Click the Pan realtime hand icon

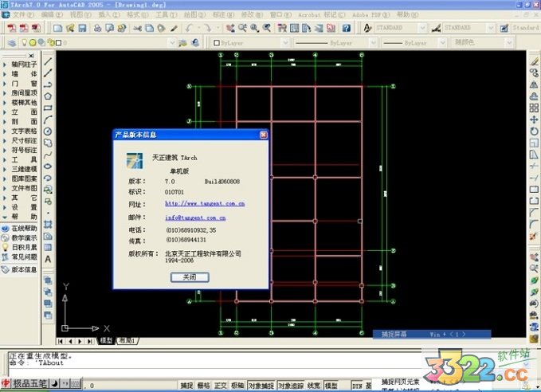(x=230, y=28)
